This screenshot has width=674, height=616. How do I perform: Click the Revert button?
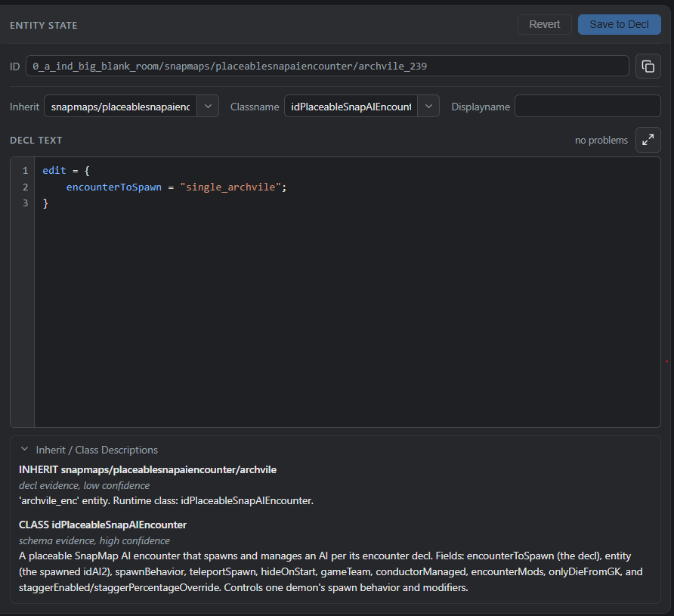(545, 24)
